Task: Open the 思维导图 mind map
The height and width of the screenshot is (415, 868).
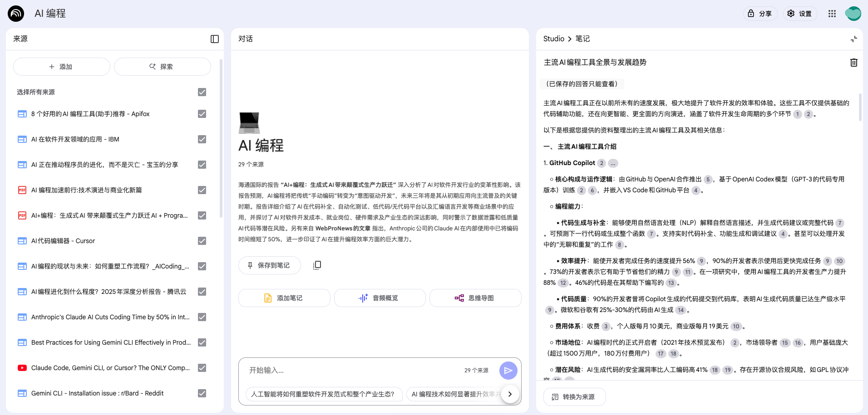Action: coord(475,298)
